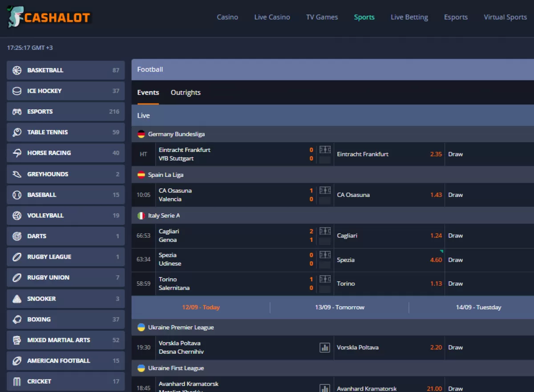The height and width of the screenshot is (392, 534).
Task: Choose the Volleyball icon
Action: click(17, 216)
